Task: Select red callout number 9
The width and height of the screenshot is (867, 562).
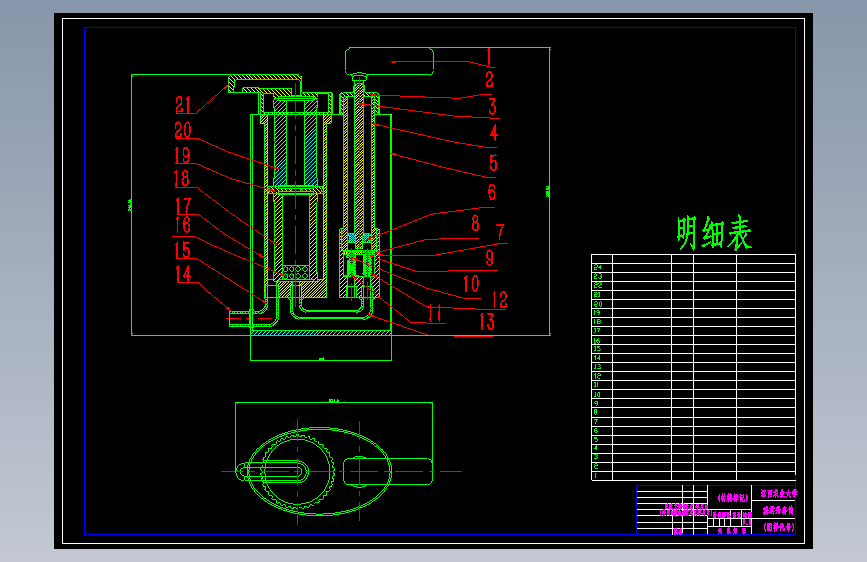Action: 489,258
